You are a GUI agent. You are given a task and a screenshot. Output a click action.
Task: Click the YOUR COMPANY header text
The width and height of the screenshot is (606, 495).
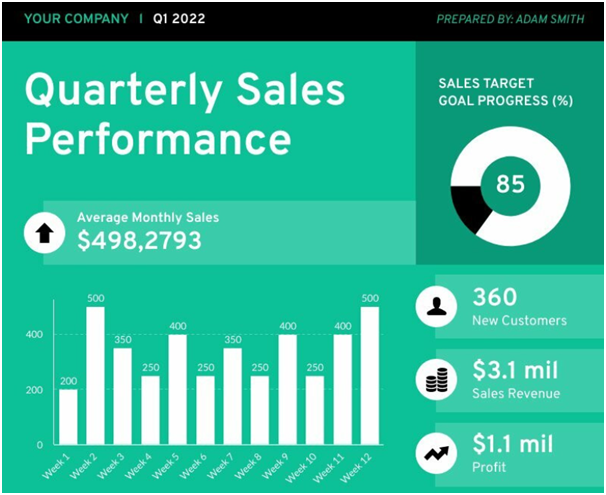(x=76, y=19)
